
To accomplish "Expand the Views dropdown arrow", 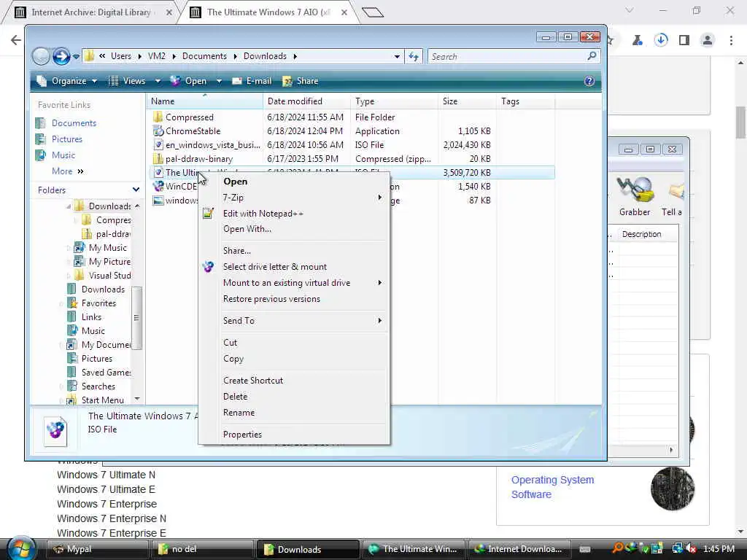I will tap(158, 82).
